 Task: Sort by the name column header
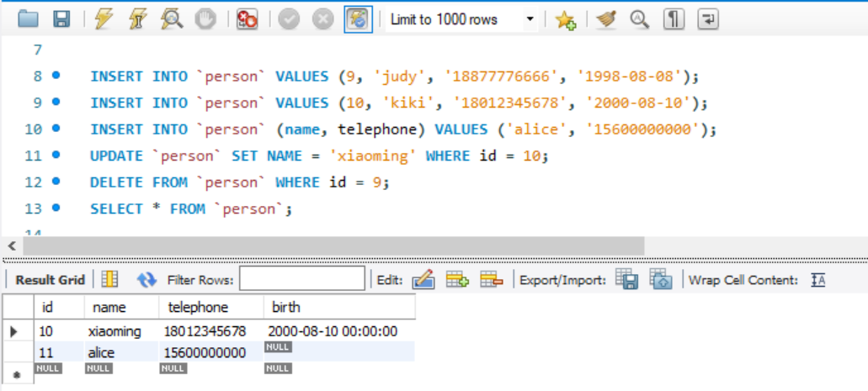point(122,307)
